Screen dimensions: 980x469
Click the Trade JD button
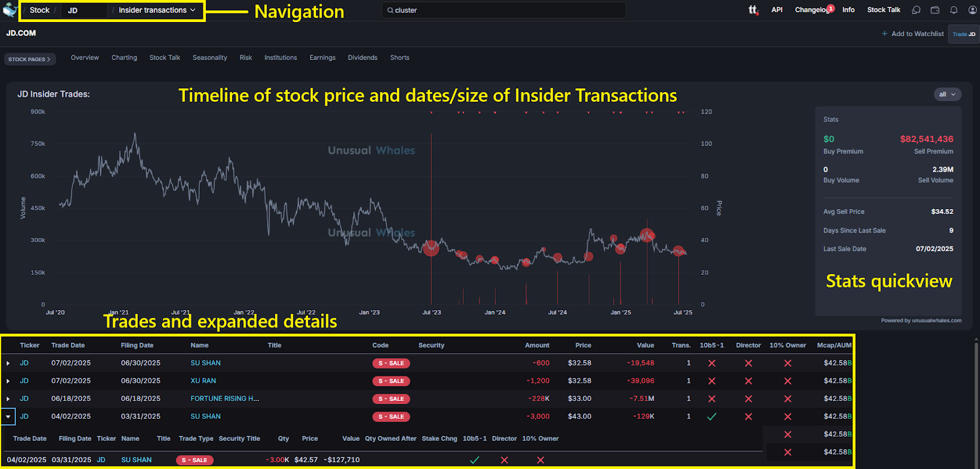point(964,34)
